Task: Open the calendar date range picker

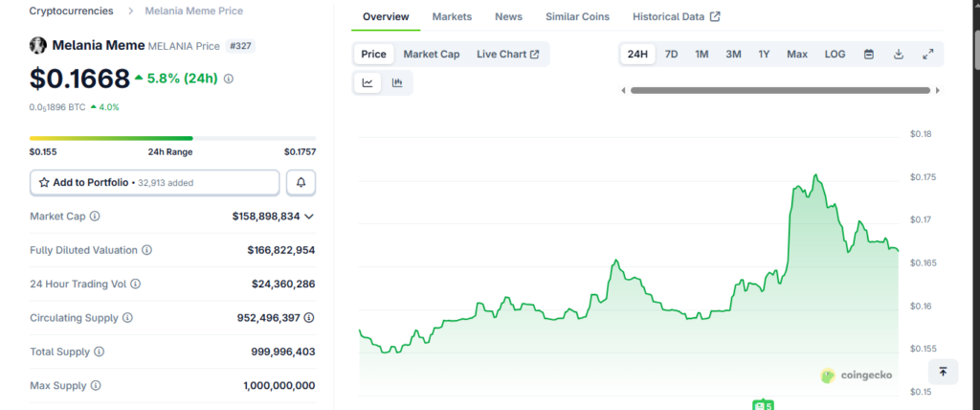Action: click(869, 55)
